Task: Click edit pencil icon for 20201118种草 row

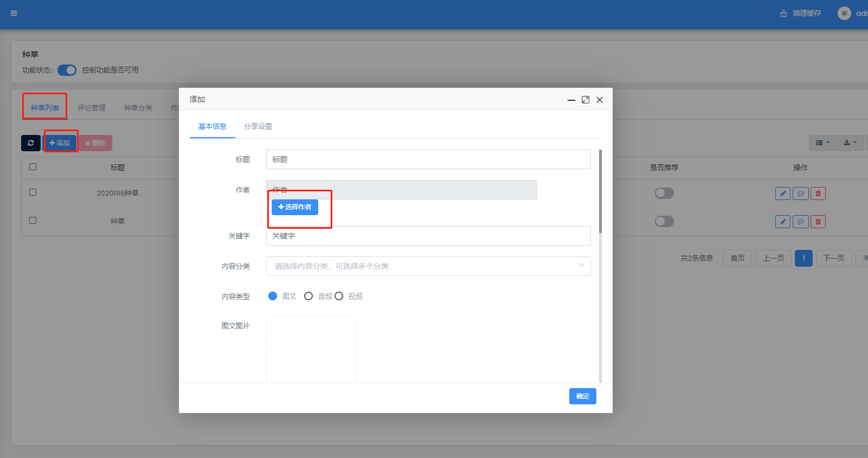Action: [x=782, y=193]
